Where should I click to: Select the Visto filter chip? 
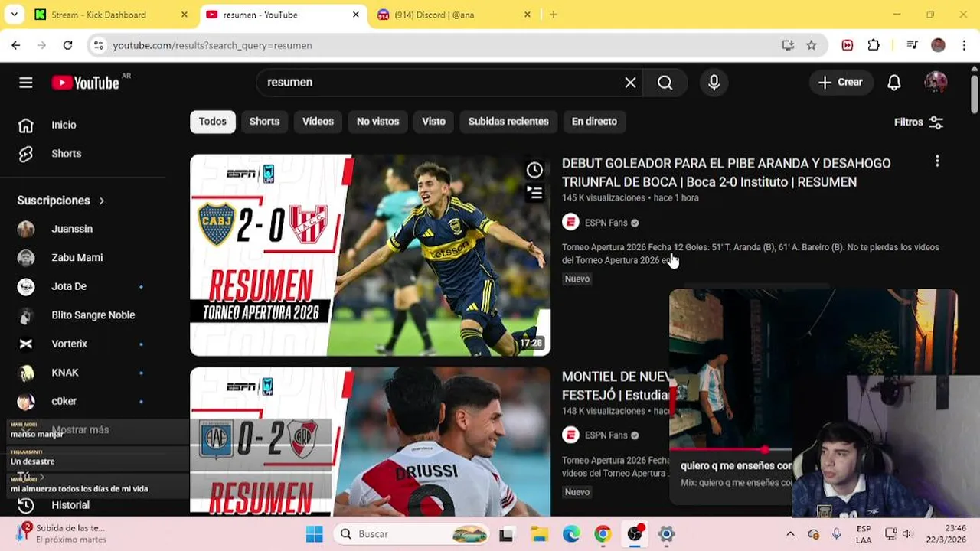[x=433, y=122]
